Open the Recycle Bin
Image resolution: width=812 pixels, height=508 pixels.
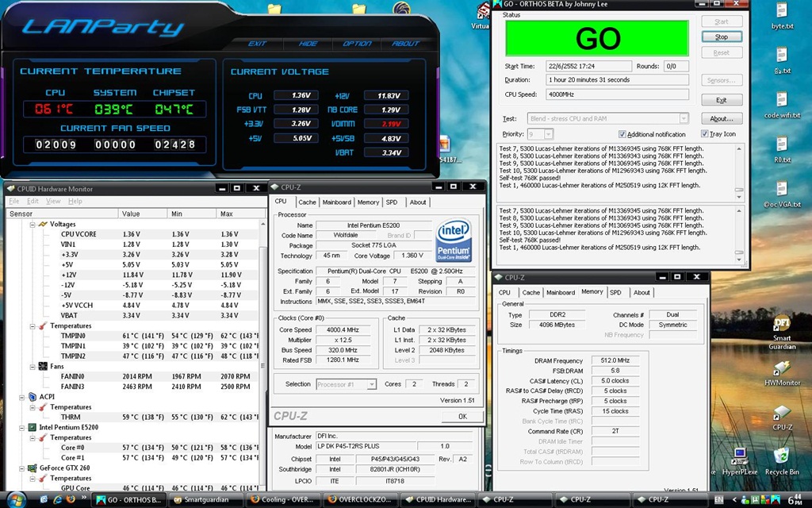click(x=782, y=461)
